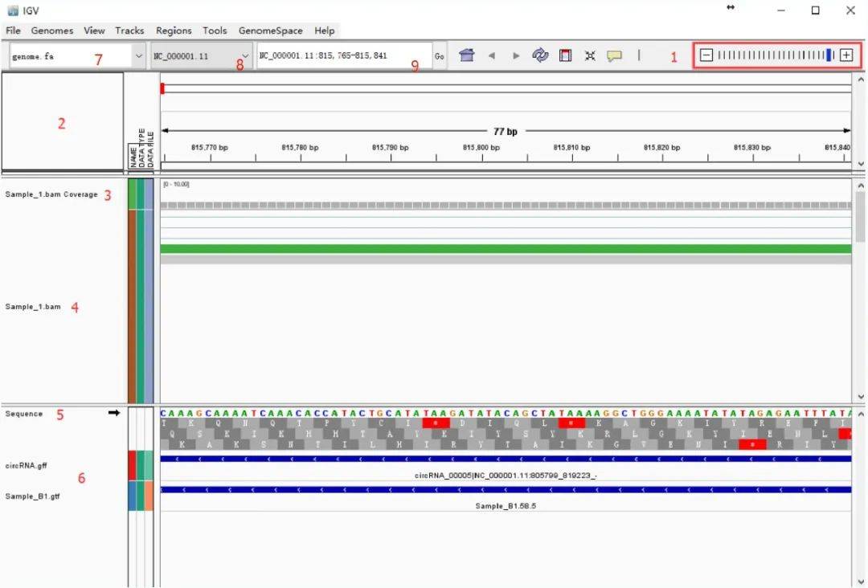Zoom out using the minus icon
This screenshot has width=868, height=588.
coord(706,55)
